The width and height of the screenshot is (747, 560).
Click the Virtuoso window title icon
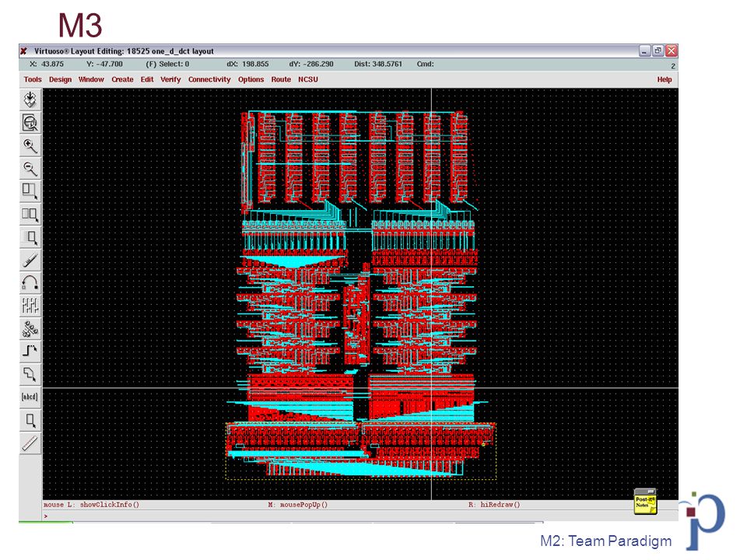pos(23,51)
